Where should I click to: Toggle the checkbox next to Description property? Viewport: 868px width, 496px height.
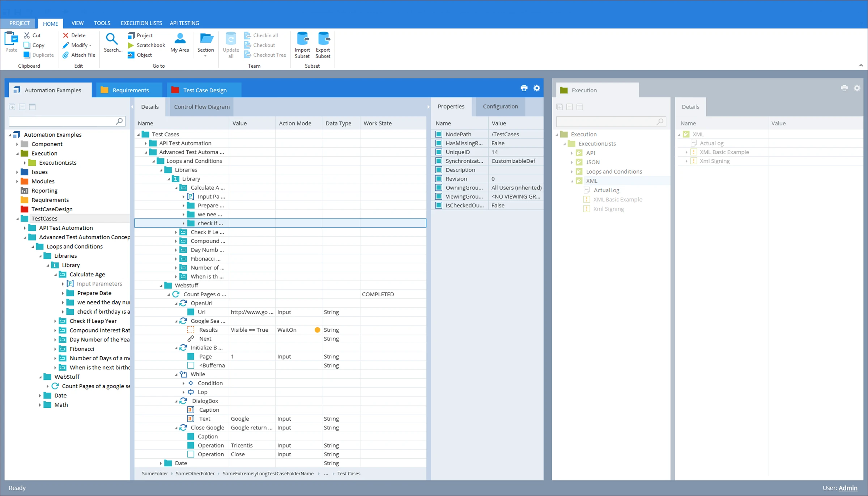pos(439,170)
